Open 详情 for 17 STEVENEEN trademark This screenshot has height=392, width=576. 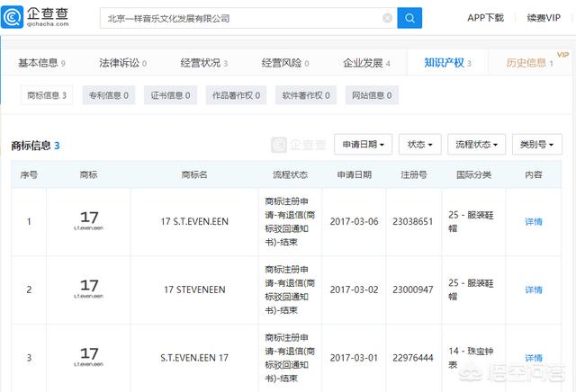point(534,290)
